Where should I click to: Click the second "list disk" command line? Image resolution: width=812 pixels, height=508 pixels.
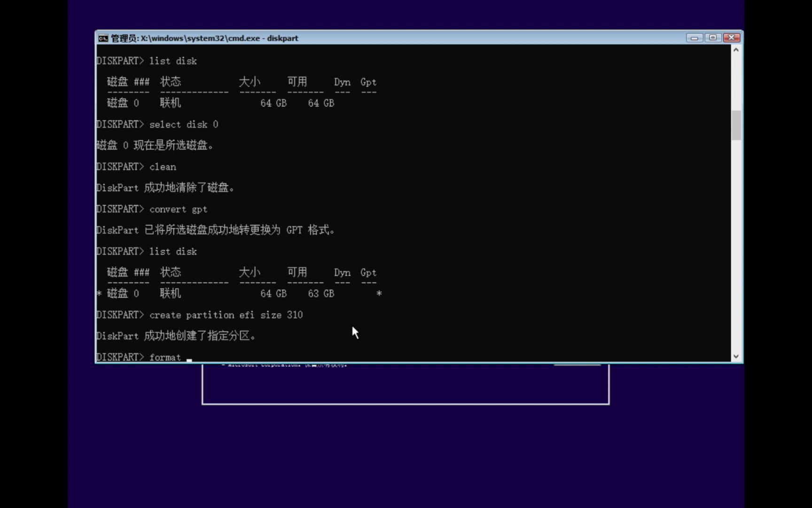pyautogui.click(x=147, y=252)
